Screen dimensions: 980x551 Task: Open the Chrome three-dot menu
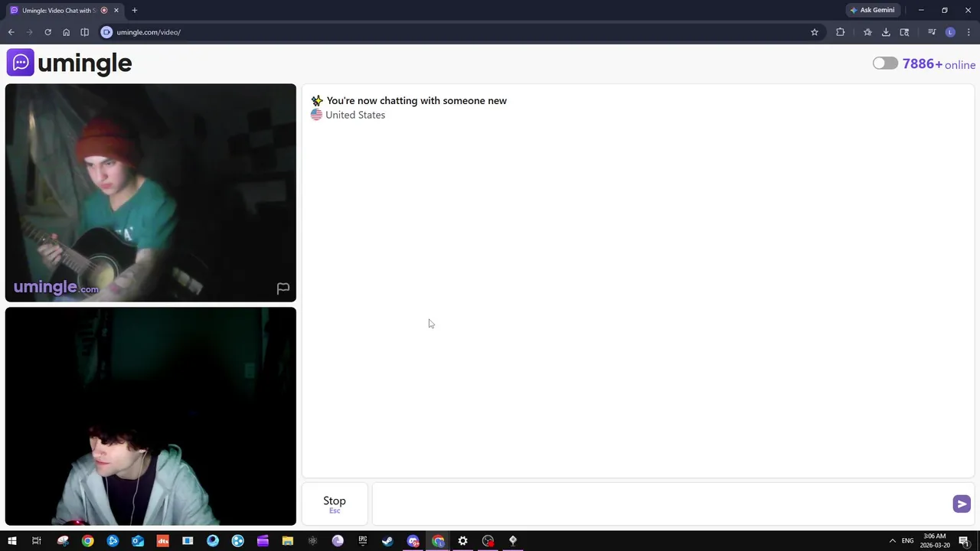[969, 32]
